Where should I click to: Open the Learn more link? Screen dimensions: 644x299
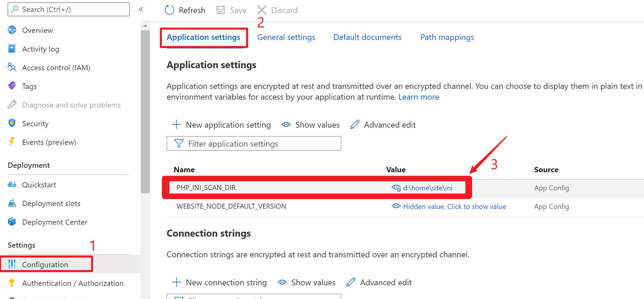point(419,97)
